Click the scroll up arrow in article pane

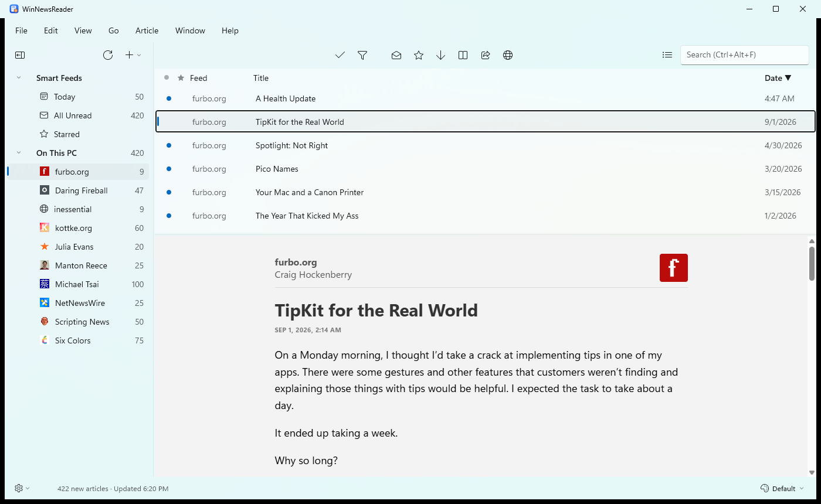pyautogui.click(x=812, y=241)
